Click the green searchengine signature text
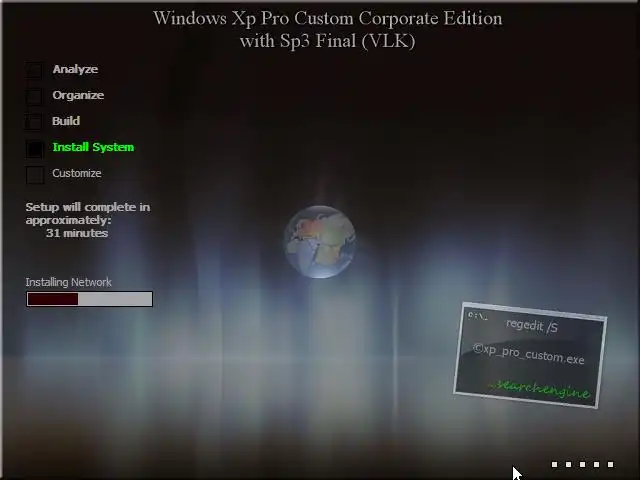Viewport: 640px width, 480px height. (x=540, y=389)
